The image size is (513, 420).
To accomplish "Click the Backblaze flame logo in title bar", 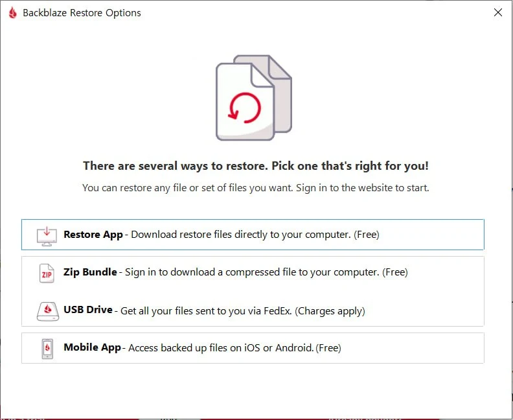I will (x=13, y=13).
